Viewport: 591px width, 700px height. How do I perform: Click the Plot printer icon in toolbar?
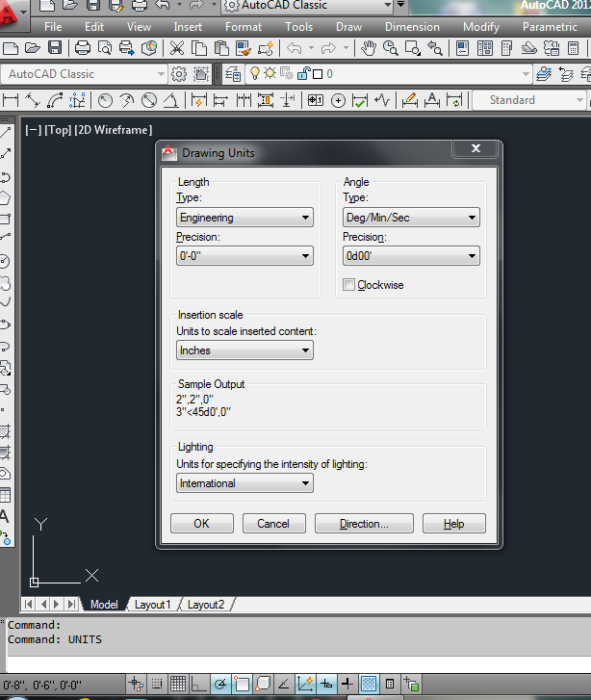(x=82, y=48)
